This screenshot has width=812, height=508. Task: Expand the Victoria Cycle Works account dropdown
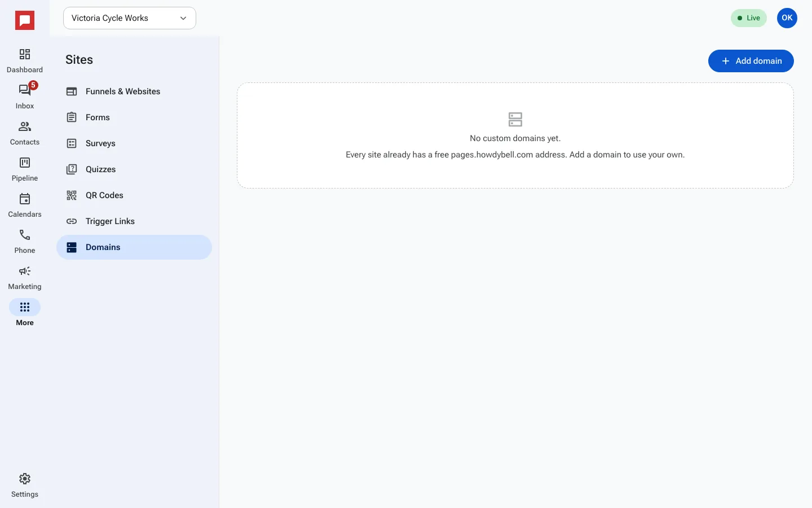(x=130, y=18)
